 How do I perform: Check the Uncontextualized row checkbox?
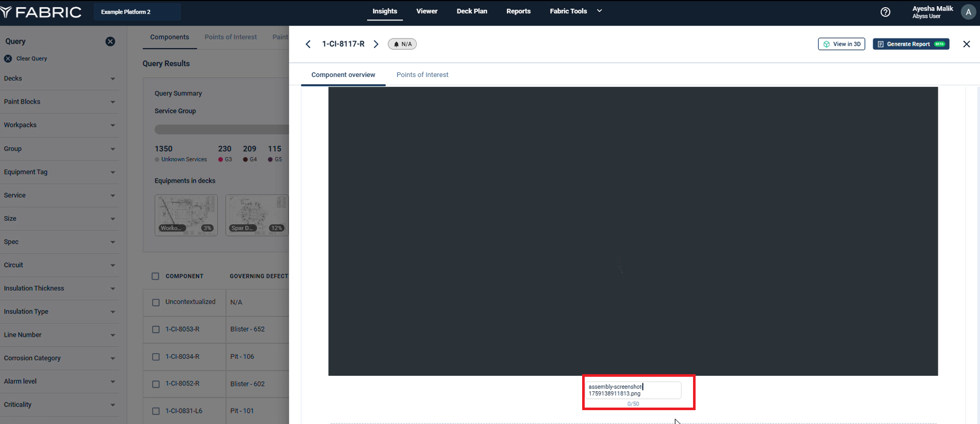[x=156, y=302]
